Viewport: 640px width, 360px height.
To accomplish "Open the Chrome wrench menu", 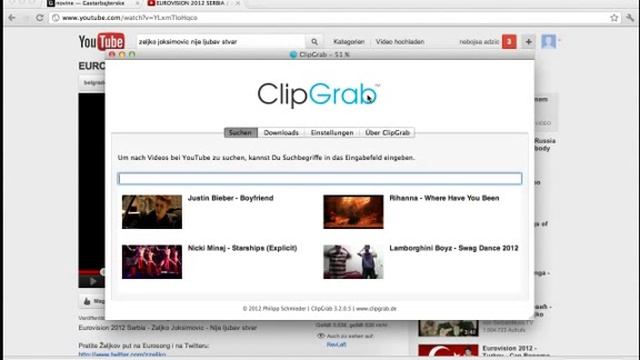I will click(630, 18).
